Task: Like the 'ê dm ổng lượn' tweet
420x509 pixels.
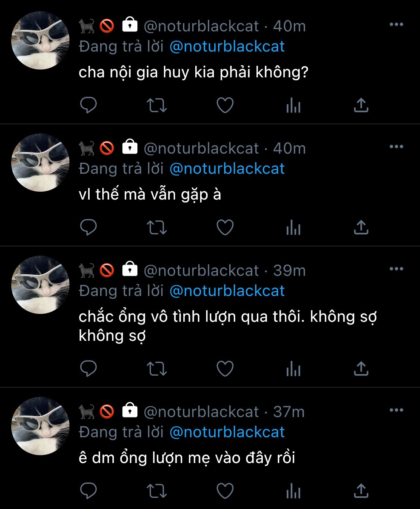Action: coord(225,491)
